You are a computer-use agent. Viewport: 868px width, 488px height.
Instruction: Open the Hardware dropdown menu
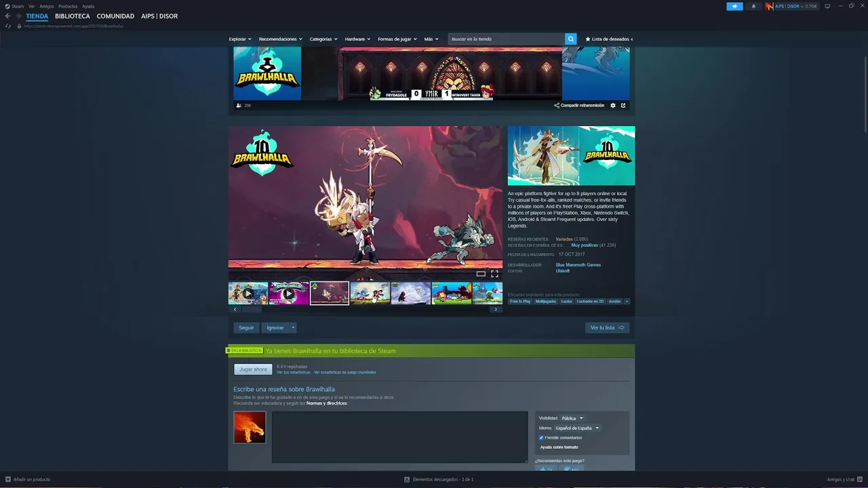click(x=357, y=39)
